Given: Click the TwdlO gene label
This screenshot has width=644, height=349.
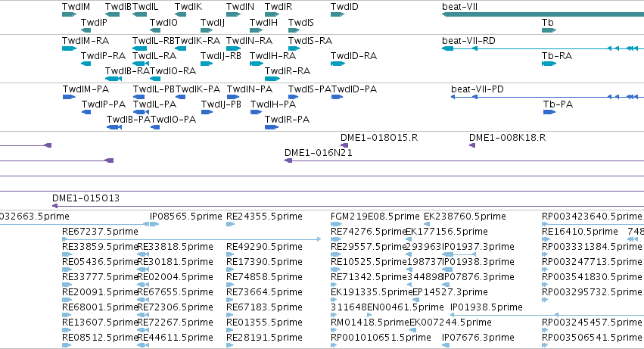Looking at the screenshot, I should [163, 23].
